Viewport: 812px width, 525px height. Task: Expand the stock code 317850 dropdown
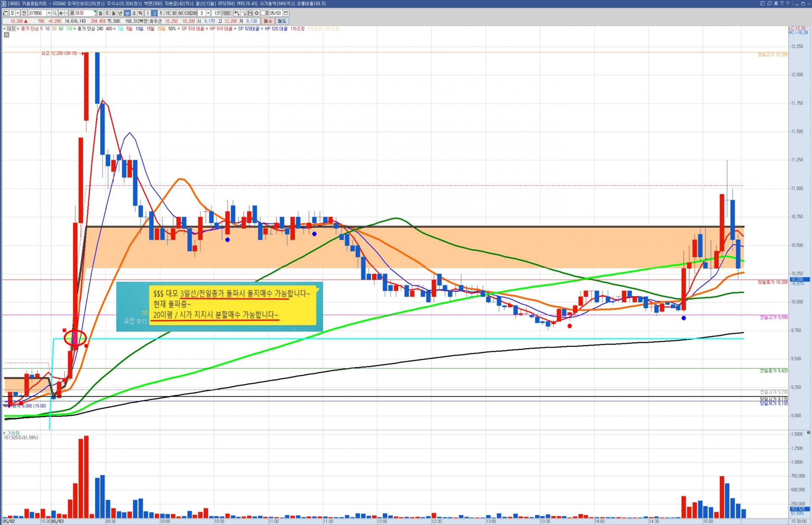[x=49, y=13]
